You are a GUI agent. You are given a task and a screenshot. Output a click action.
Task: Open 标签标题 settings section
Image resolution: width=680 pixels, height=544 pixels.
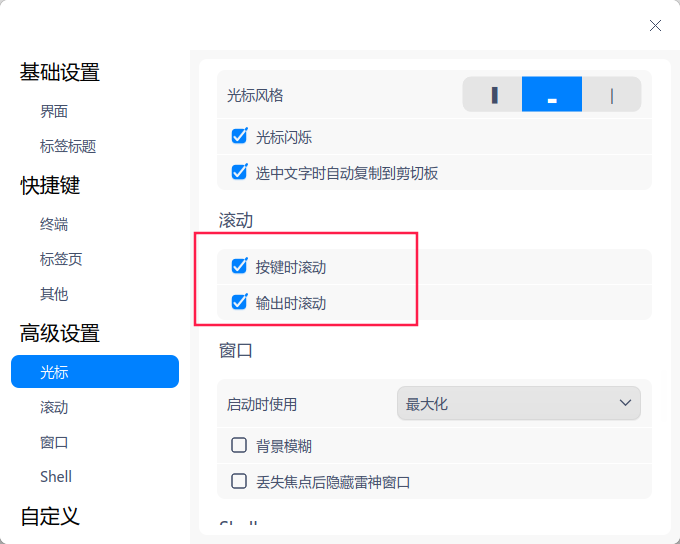[x=68, y=146]
